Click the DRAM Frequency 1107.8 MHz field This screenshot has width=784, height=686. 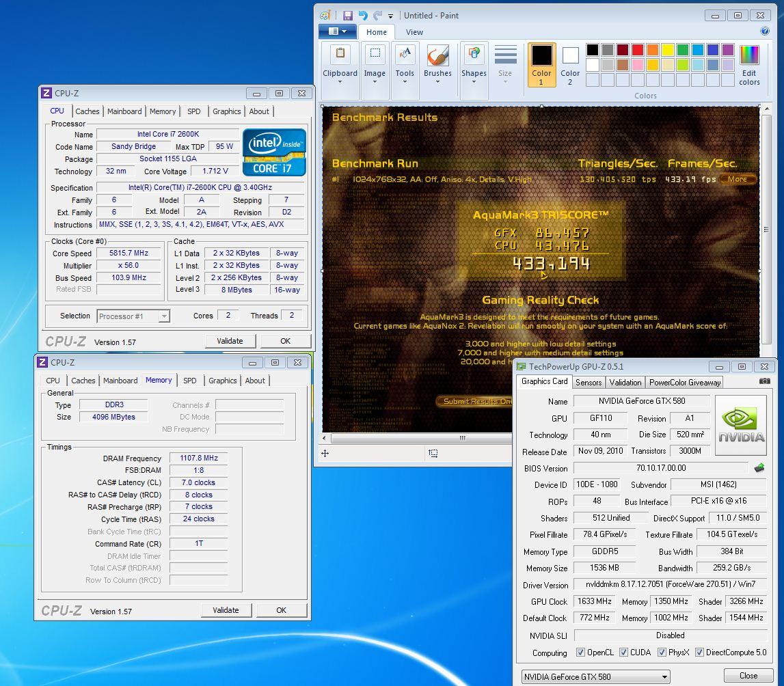[198, 458]
